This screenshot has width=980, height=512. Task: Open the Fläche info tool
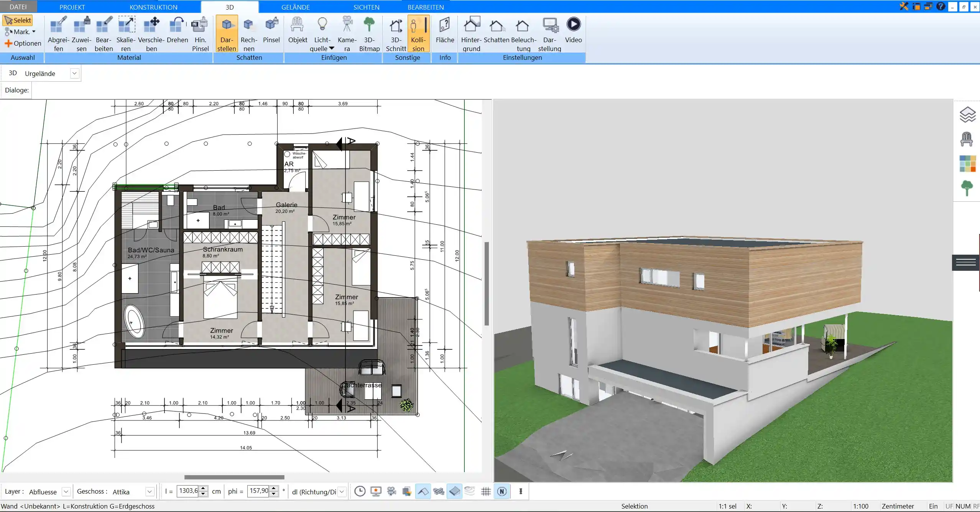click(x=445, y=30)
